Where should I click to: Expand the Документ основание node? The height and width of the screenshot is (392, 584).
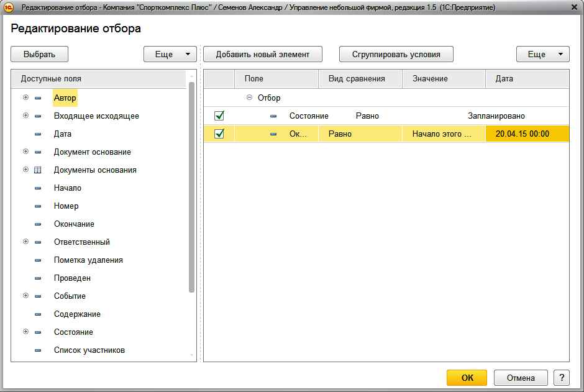[x=25, y=152]
